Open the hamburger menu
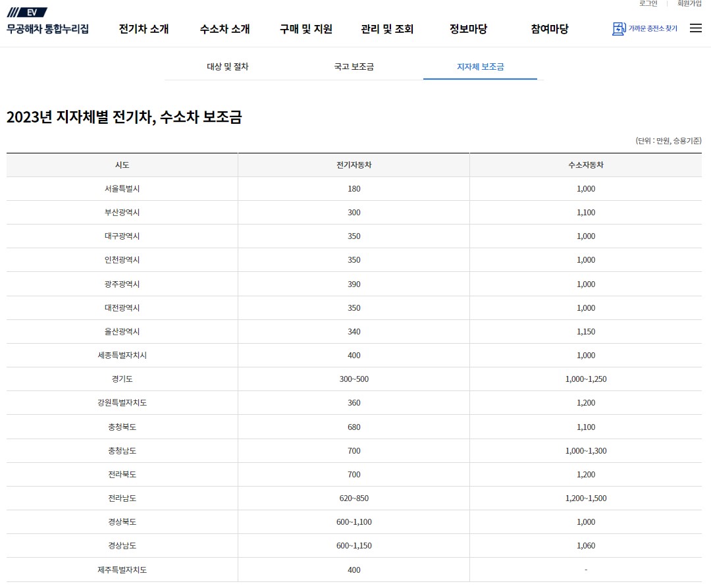Viewport: 711px width, 588px height. [695, 28]
